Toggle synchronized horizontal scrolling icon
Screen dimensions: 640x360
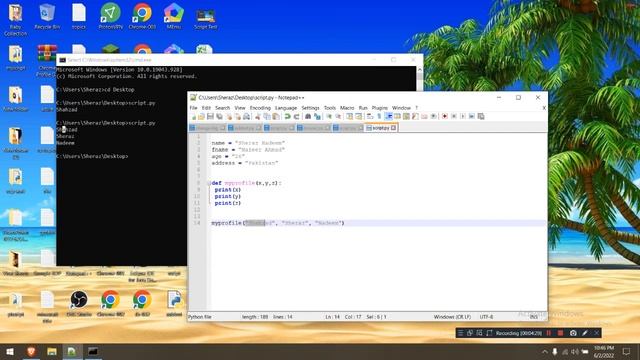click(358, 116)
